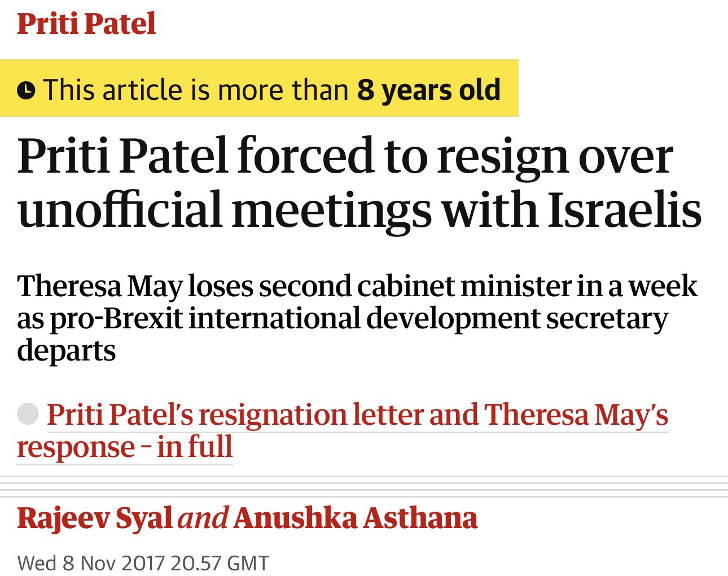Click the 'Theresa May loses second cabinet minister' line
This screenshot has height=576, width=728.
point(357,285)
